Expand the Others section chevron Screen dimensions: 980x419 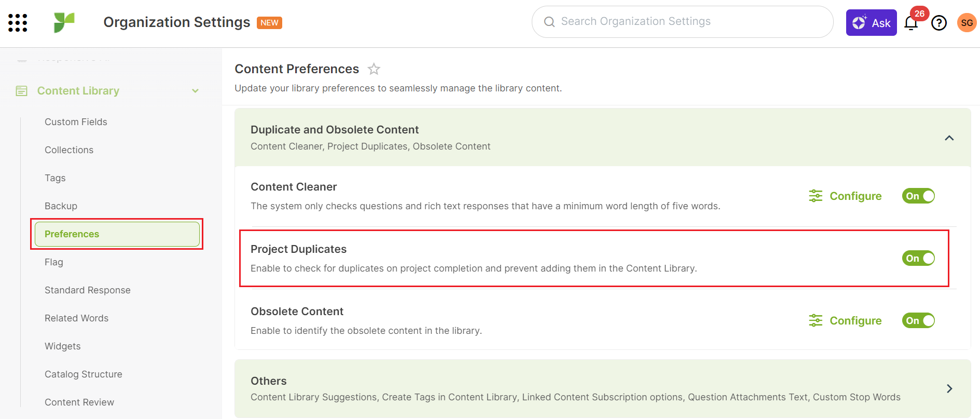click(x=949, y=389)
